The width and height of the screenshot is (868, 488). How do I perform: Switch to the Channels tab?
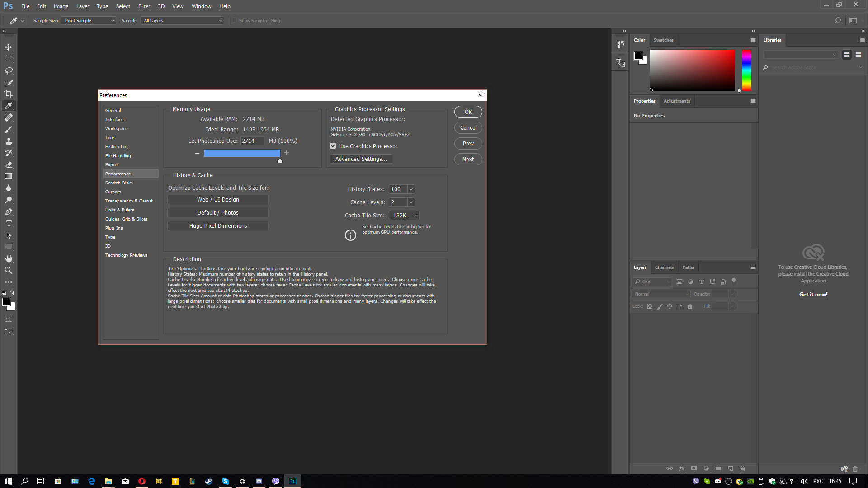pos(664,267)
